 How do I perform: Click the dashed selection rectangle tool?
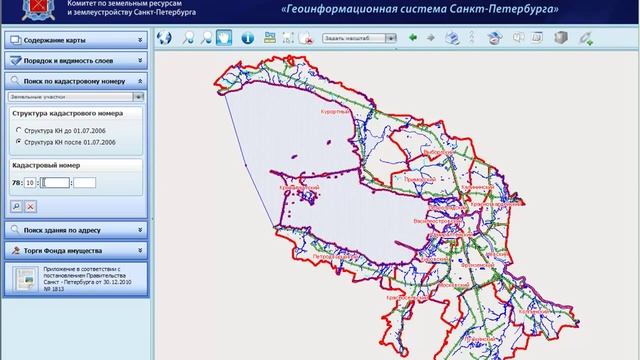(x=288, y=38)
